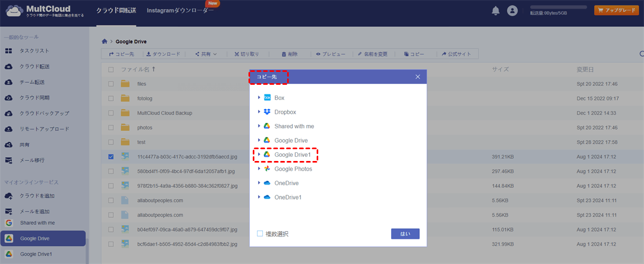The image size is (644, 264).
Task: Open メール移行 in the sidebar
Action: click(x=32, y=160)
